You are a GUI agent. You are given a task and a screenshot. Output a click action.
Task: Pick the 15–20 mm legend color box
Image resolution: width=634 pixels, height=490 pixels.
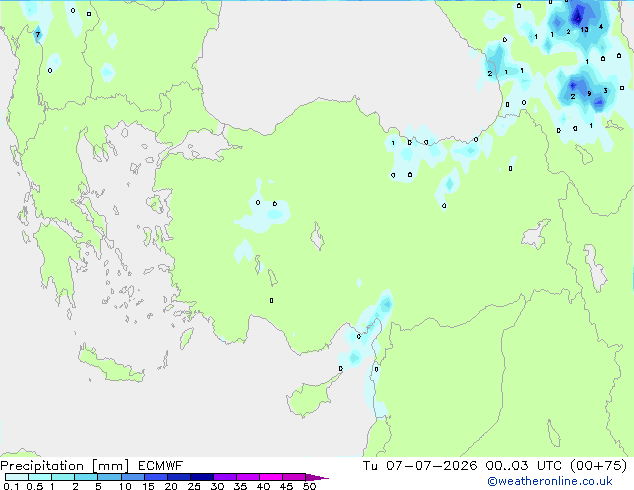pyautogui.click(x=155, y=477)
